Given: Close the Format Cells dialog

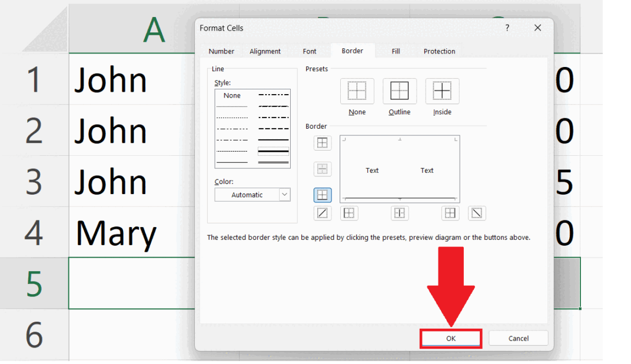Looking at the screenshot, I should click(537, 28).
